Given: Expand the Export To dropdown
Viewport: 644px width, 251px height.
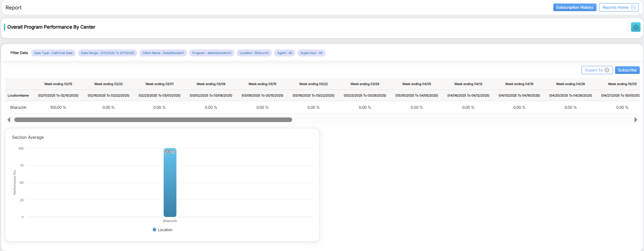Looking at the screenshot, I should pos(597,70).
